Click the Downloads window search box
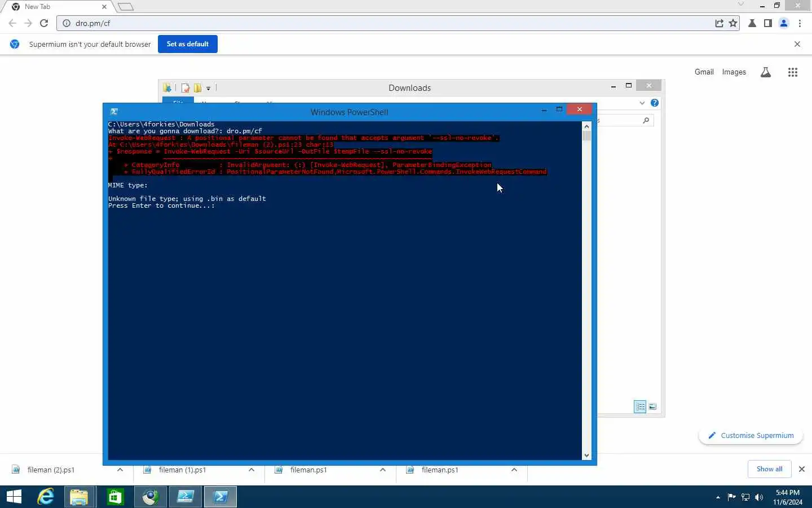The image size is (812, 508). pos(626,120)
